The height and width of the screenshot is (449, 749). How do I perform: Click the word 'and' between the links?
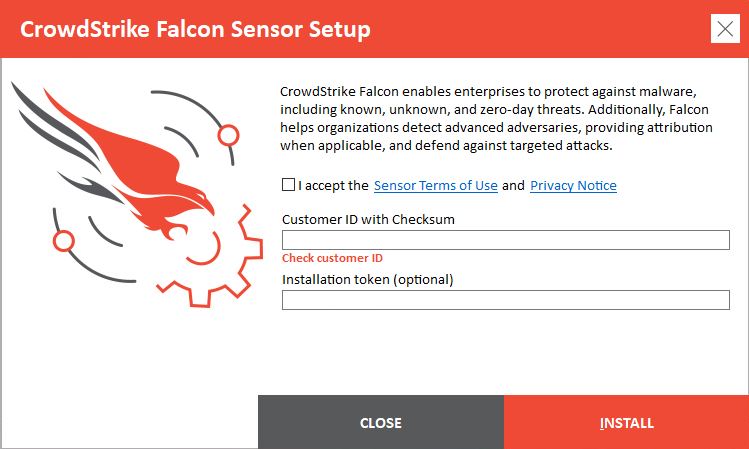(513, 186)
